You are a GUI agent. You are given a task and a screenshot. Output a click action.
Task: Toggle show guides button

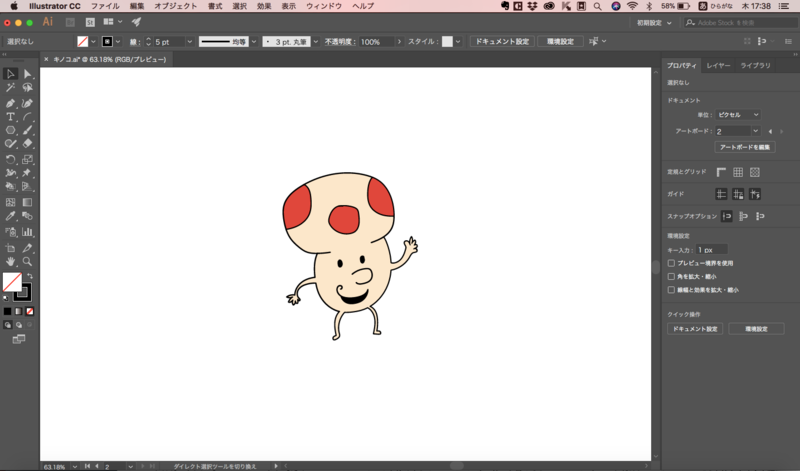pyautogui.click(x=721, y=194)
